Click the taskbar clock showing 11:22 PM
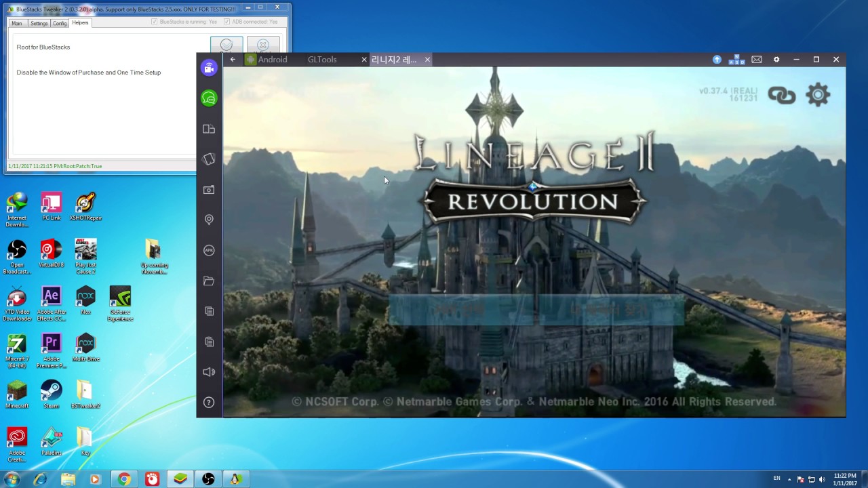868x488 pixels. [x=844, y=479]
